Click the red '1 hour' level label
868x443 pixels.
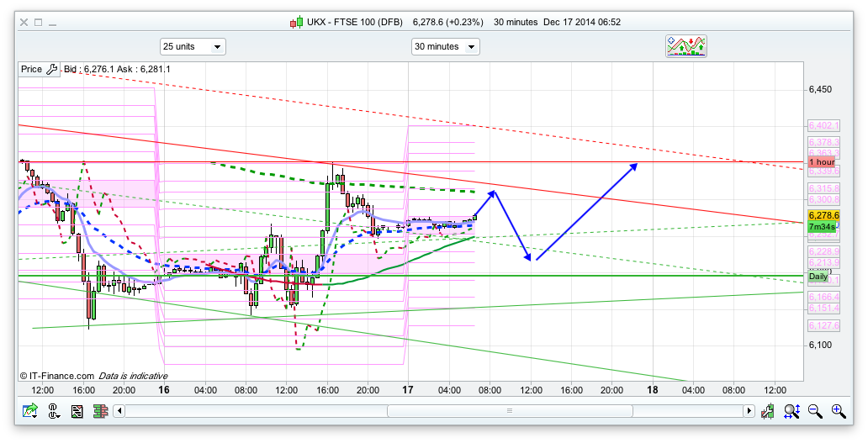[821, 161]
